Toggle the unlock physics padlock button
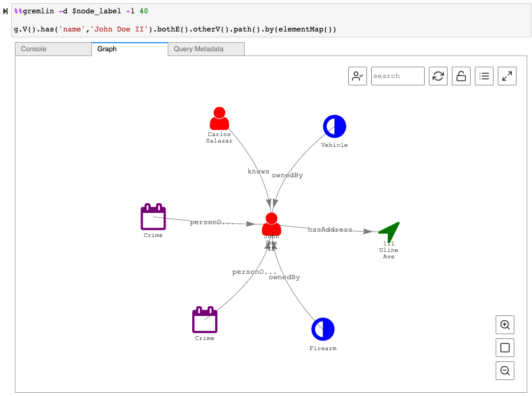 tap(461, 76)
